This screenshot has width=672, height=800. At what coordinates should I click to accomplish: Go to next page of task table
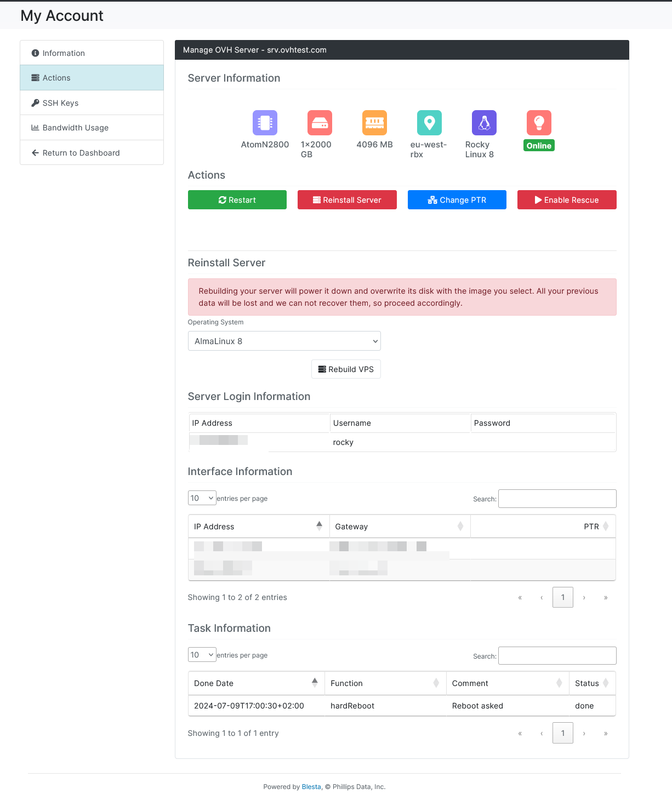[x=584, y=733]
